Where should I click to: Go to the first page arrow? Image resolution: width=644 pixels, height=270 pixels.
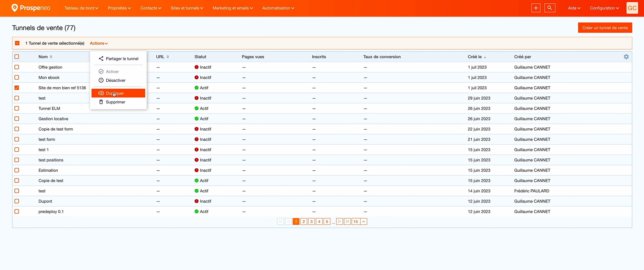(x=281, y=222)
